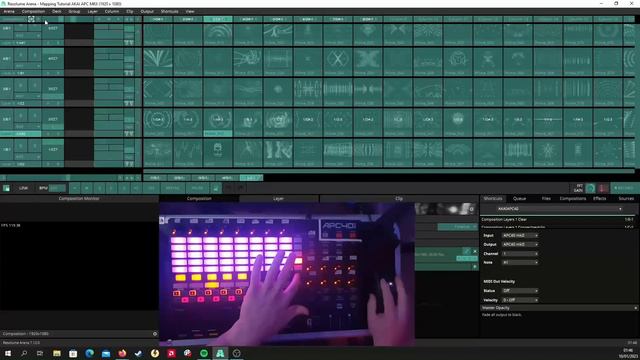The height and width of the screenshot is (360, 640).
Task: Select the highlighted active deck tab
Action: coord(251,178)
